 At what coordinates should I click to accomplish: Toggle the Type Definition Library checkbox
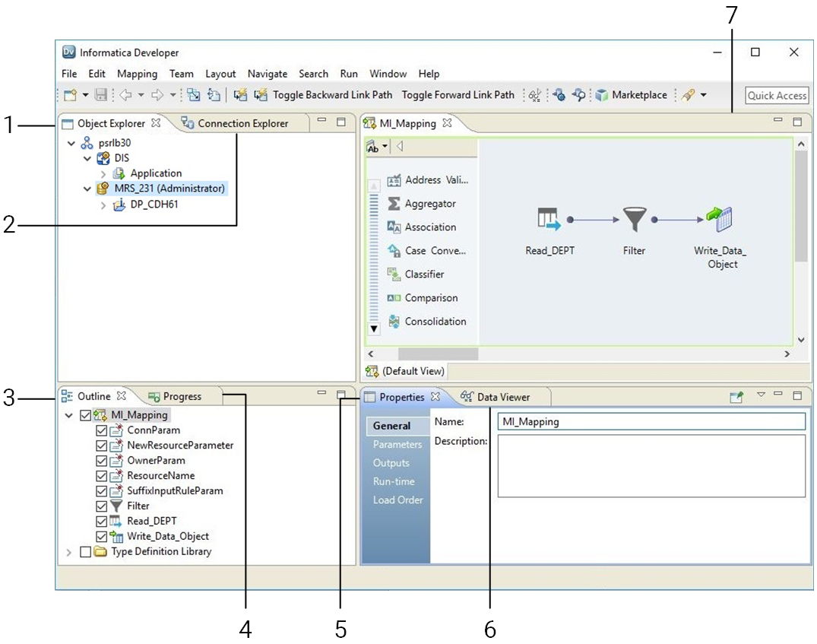point(86,552)
